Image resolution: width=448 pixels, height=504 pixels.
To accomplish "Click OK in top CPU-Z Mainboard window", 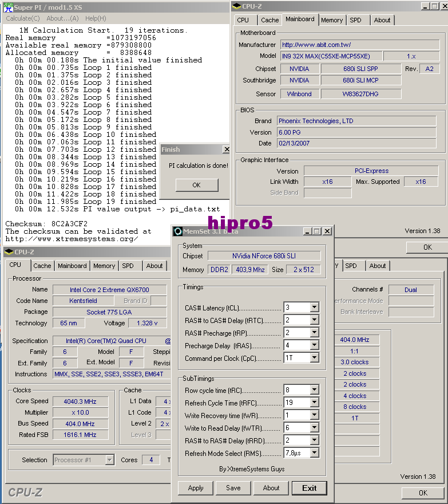I will [x=427, y=247].
